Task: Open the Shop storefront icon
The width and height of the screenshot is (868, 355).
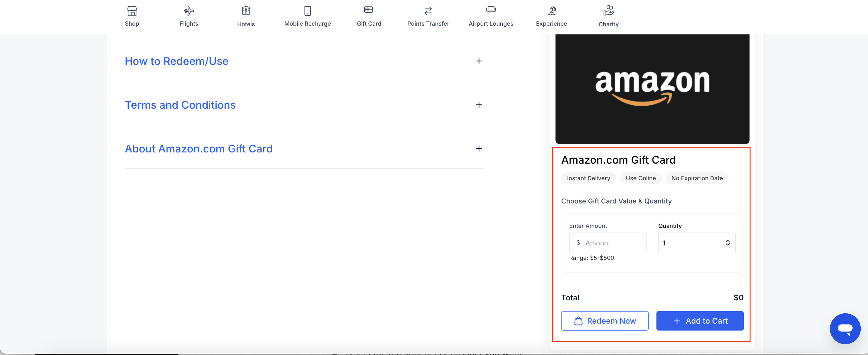Action: pos(132,11)
